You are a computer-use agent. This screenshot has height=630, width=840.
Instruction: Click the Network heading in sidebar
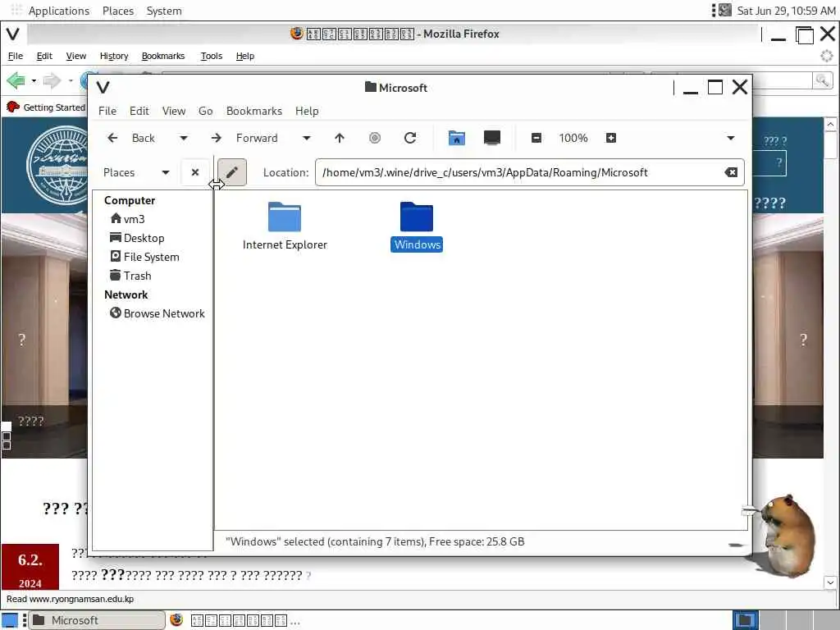(126, 294)
